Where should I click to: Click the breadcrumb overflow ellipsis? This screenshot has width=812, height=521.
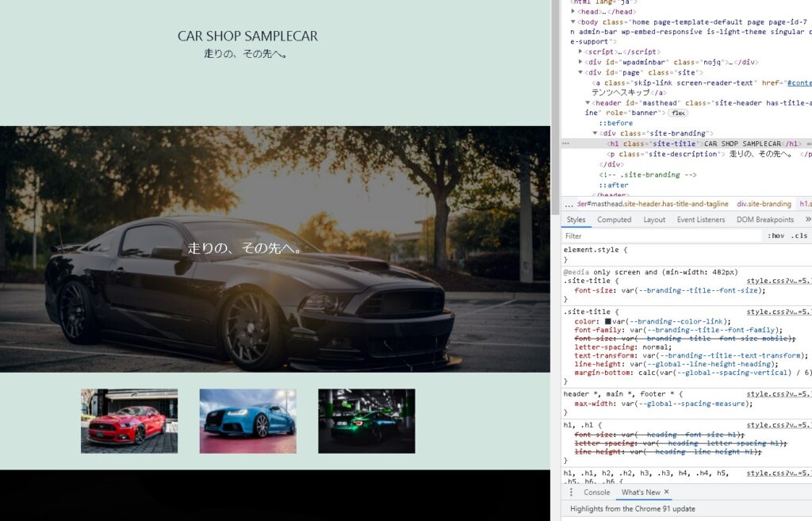pos(569,204)
